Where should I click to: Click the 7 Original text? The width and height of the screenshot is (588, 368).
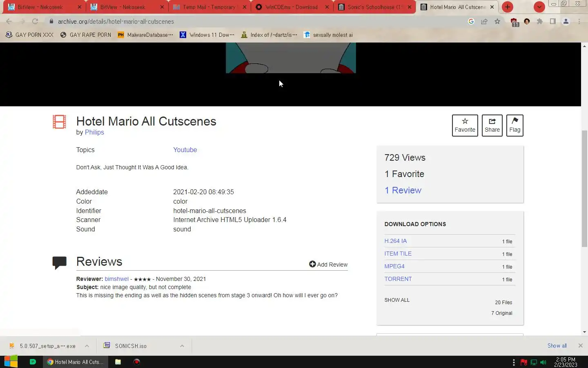tap(501, 313)
